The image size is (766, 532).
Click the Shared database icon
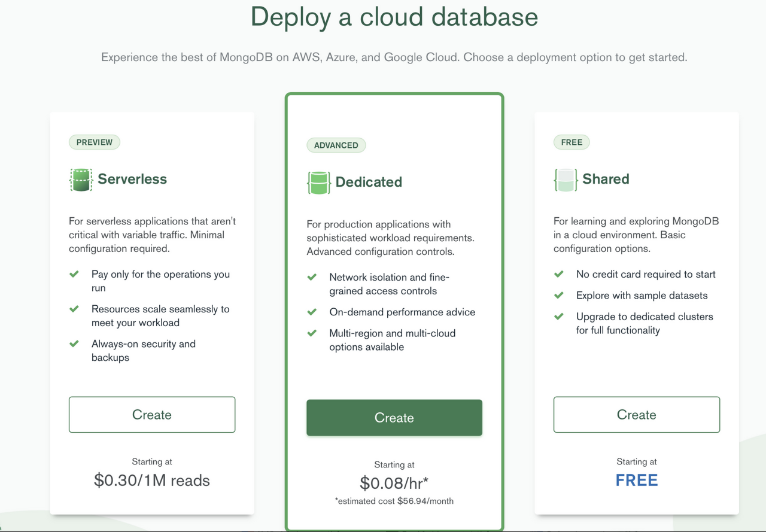click(x=566, y=180)
